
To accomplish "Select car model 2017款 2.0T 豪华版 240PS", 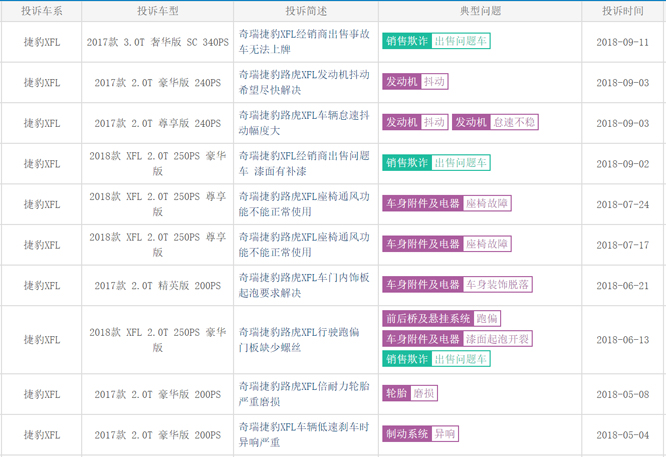I will click(158, 83).
